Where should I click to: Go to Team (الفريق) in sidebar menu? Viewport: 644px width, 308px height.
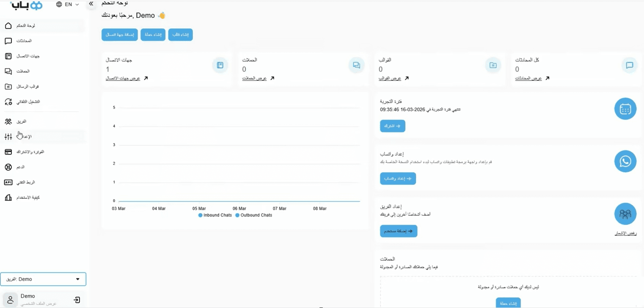(21, 122)
